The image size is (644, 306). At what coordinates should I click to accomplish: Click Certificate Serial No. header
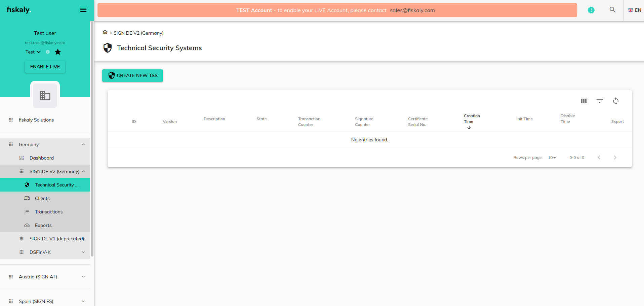(418, 122)
